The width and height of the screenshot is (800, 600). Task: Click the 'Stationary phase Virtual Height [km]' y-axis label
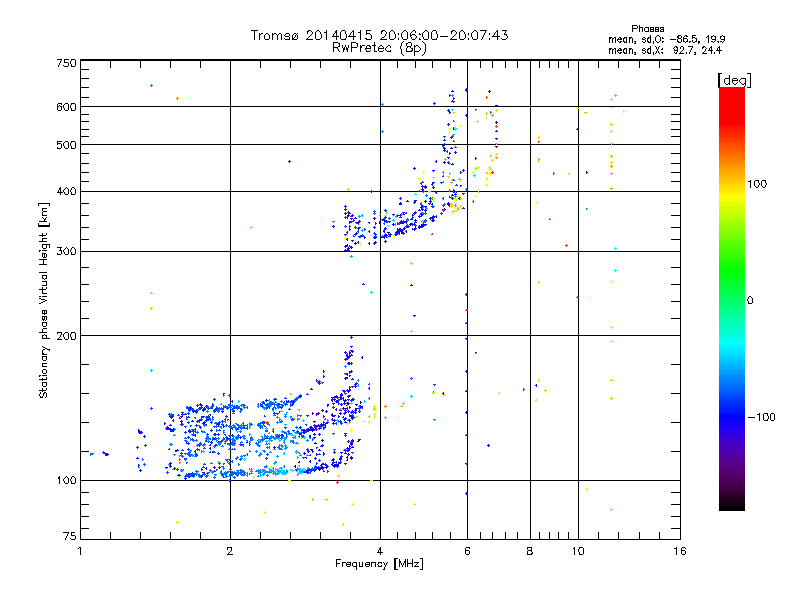[44, 300]
